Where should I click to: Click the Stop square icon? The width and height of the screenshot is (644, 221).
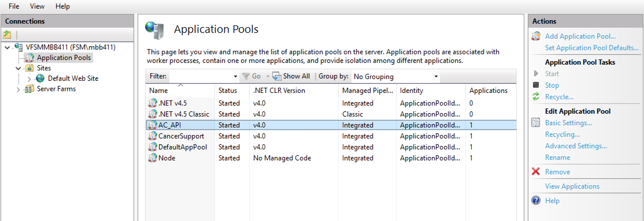tap(536, 85)
